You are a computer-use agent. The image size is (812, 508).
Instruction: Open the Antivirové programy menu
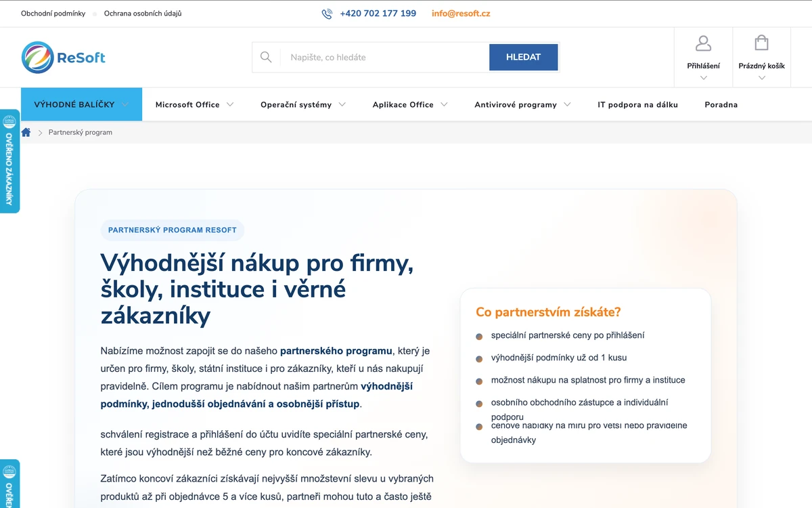(x=516, y=105)
